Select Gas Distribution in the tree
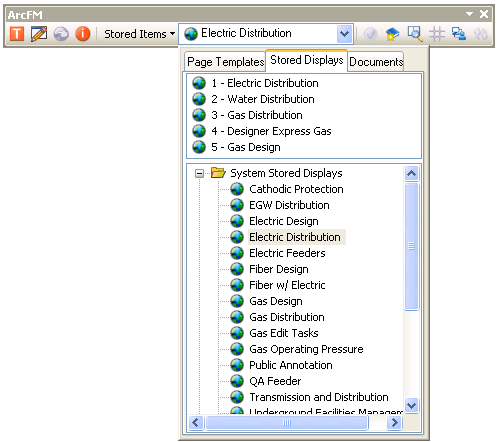Viewport: 498px width, 442px height. (x=287, y=317)
